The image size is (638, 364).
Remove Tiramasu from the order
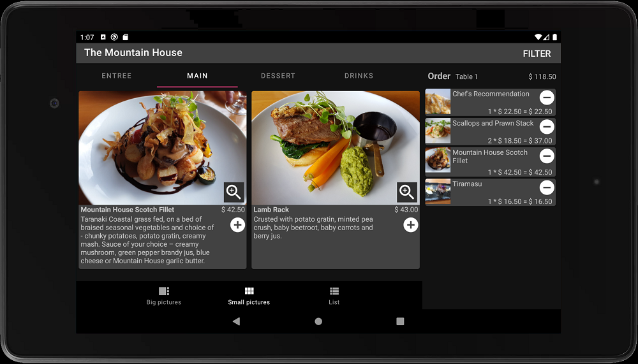pos(547,187)
